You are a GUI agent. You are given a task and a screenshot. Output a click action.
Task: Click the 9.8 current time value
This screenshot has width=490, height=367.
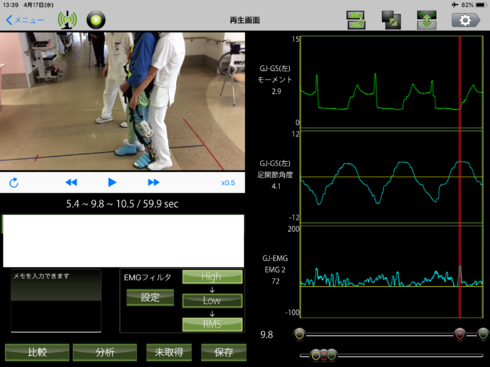point(267,335)
